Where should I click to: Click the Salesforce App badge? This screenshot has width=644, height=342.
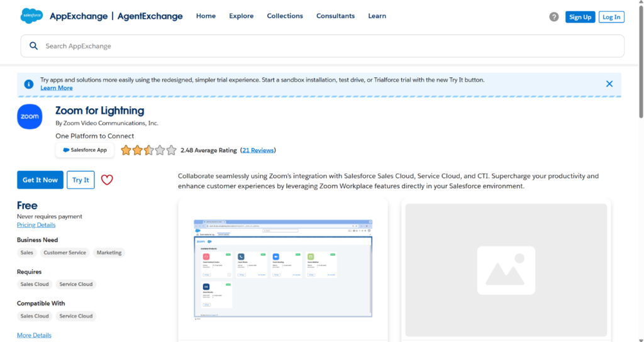coord(85,150)
